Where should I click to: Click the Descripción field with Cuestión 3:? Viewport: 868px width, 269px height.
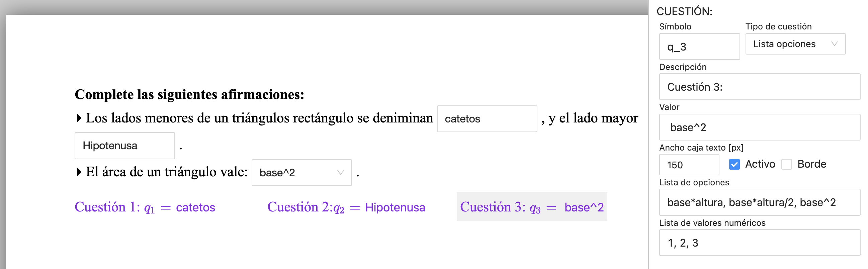759,87
